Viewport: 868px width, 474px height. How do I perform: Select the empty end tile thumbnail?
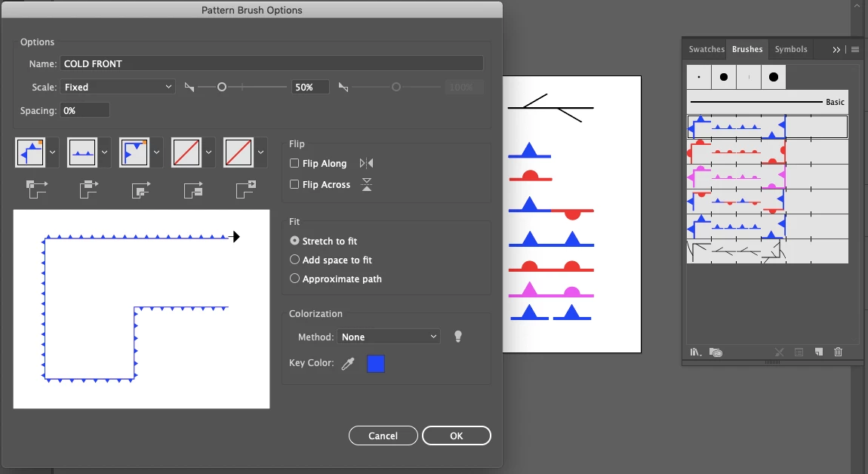tap(239, 152)
